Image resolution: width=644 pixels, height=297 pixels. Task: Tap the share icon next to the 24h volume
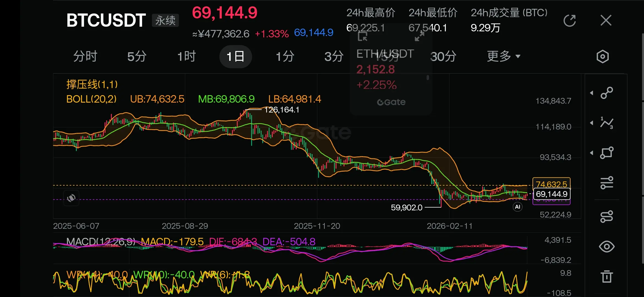point(569,21)
